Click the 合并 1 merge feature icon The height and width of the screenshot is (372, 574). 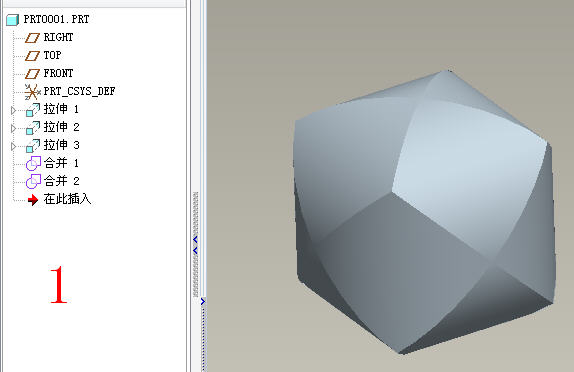[33, 163]
